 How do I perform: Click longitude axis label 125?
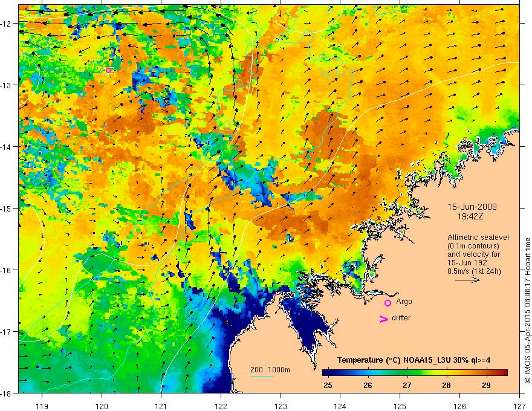tap(400, 406)
